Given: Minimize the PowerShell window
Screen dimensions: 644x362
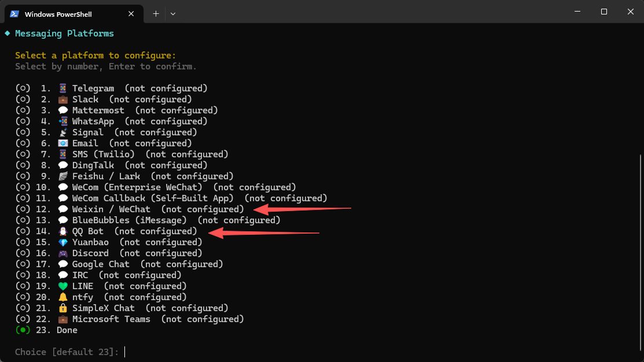Looking at the screenshot, I should tap(577, 12).
